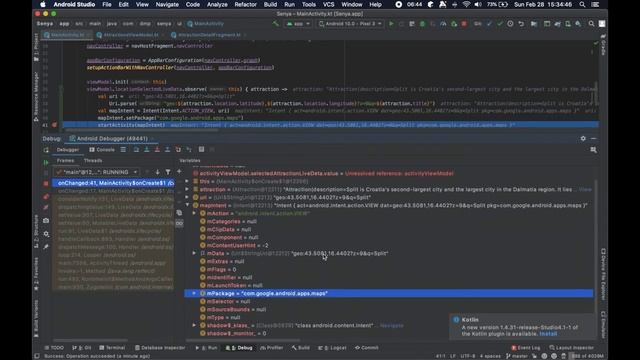Click View Breakpoints red double-circle icon
This screenshot has height=360, width=640.
(46, 197)
